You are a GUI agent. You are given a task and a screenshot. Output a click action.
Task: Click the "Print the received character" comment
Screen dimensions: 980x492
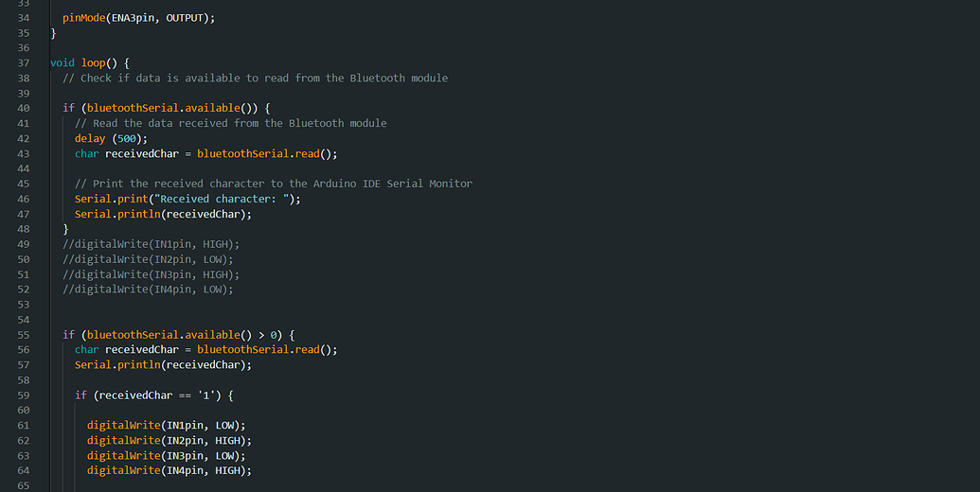(273, 184)
